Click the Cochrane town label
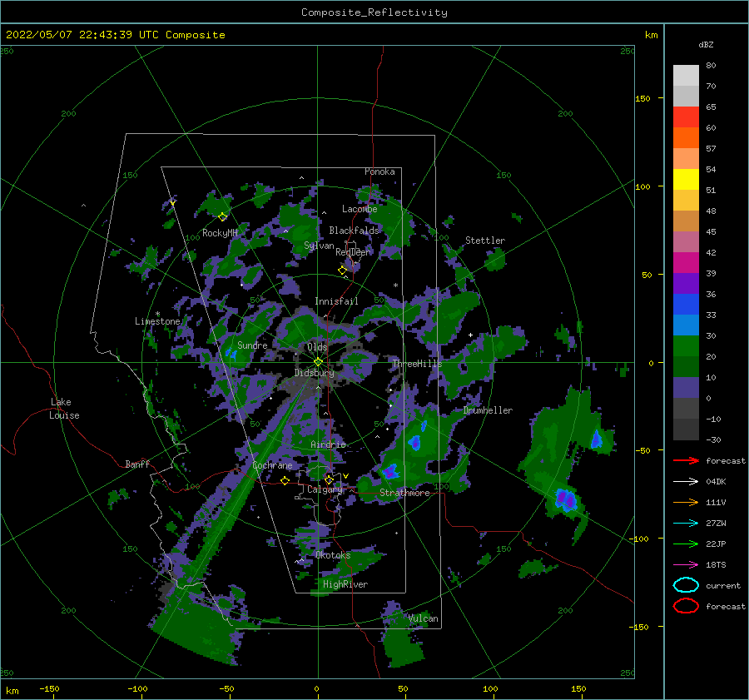 [x=272, y=465]
